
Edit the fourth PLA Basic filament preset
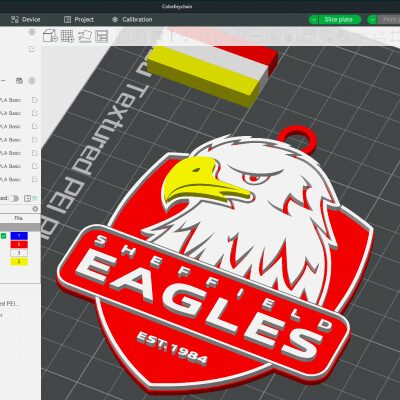[35, 140]
